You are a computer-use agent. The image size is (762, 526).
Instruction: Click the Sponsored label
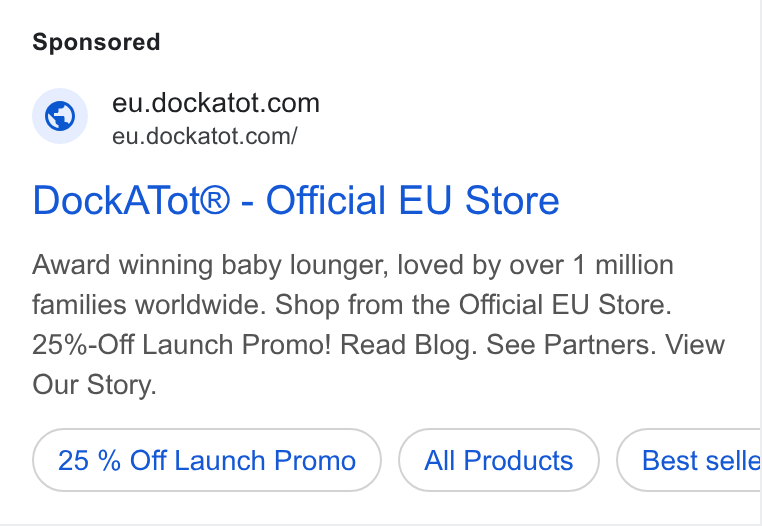pyautogui.click(x=96, y=42)
